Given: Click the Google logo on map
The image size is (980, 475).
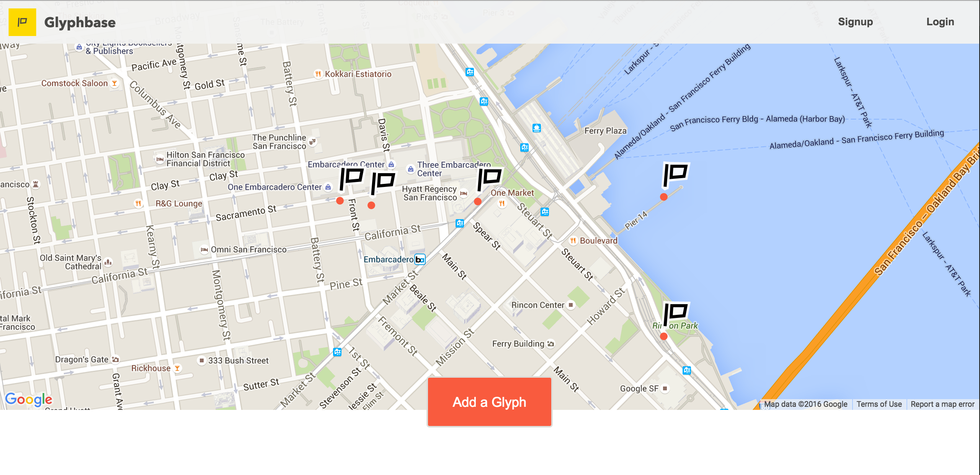Looking at the screenshot, I should [29, 399].
